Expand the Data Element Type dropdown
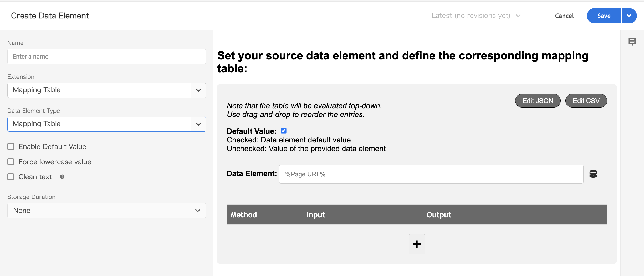Viewport: 644px width, 276px height. pyautogui.click(x=198, y=124)
